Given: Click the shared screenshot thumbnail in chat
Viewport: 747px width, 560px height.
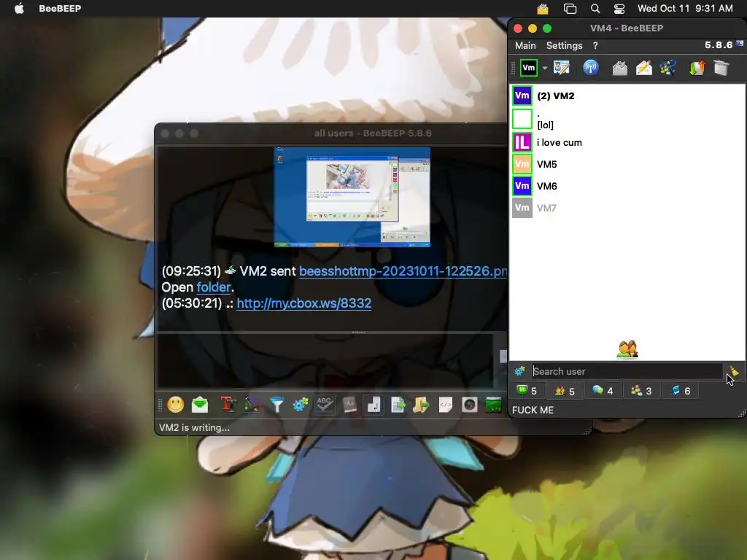Looking at the screenshot, I should (352, 197).
